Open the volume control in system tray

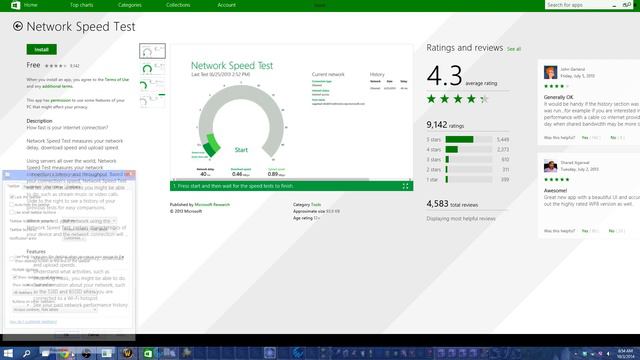(x=609, y=354)
